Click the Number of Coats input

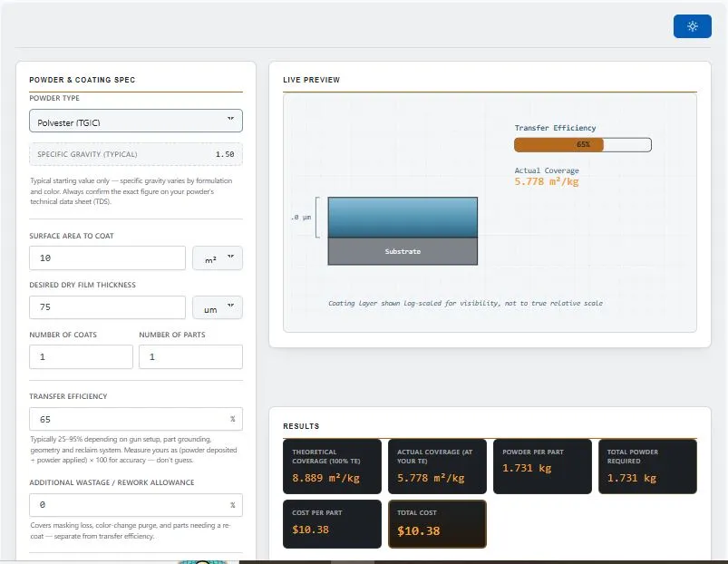coord(81,357)
